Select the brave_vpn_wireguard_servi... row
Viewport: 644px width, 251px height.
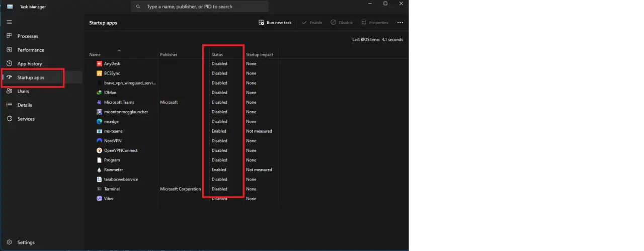130,83
